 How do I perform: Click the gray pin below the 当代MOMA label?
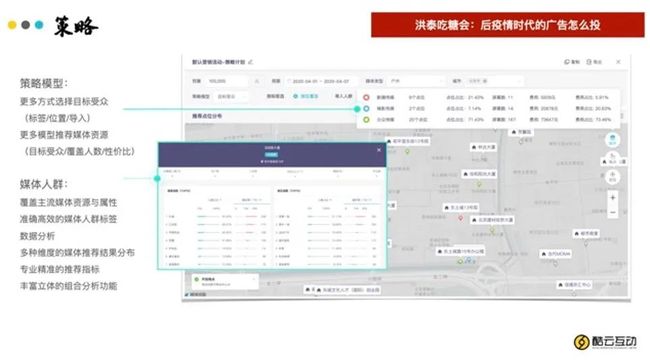(x=555, y=264)
